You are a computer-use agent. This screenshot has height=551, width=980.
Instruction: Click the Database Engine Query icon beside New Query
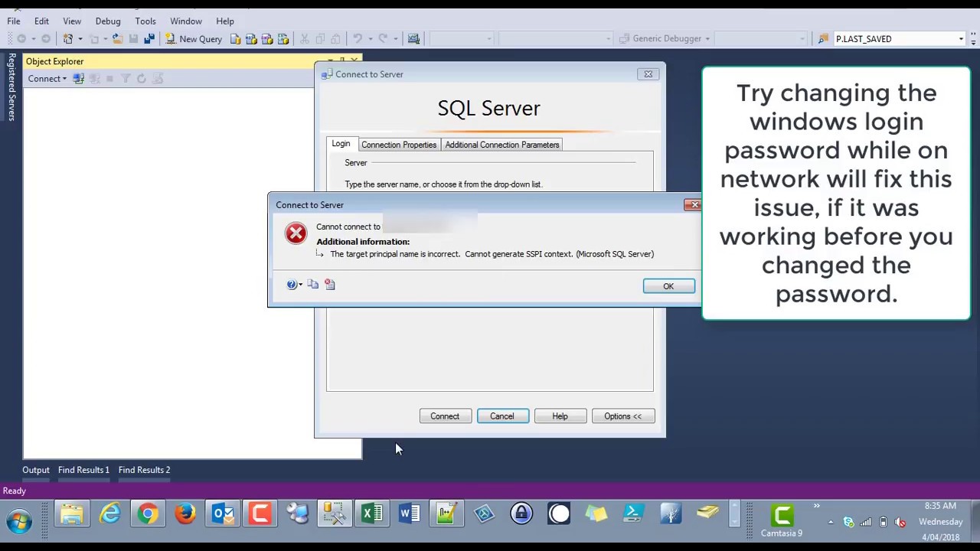[235, 39]
